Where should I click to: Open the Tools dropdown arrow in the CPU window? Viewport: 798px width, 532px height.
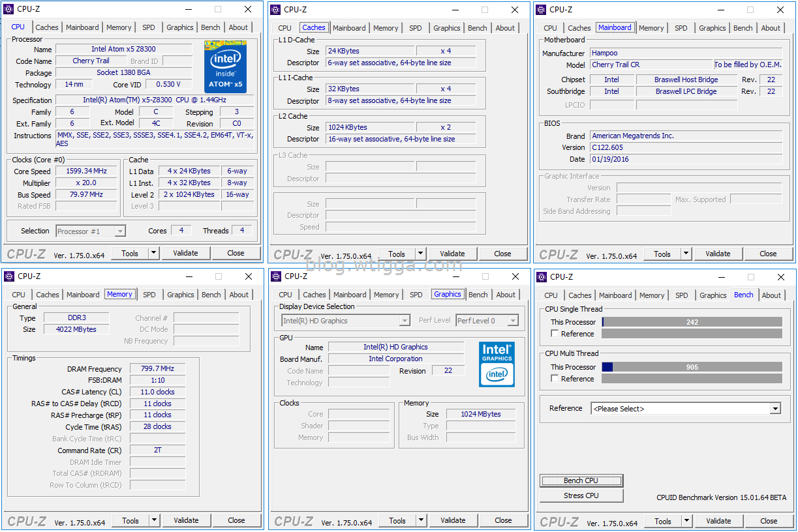click(x=154, y=253)
